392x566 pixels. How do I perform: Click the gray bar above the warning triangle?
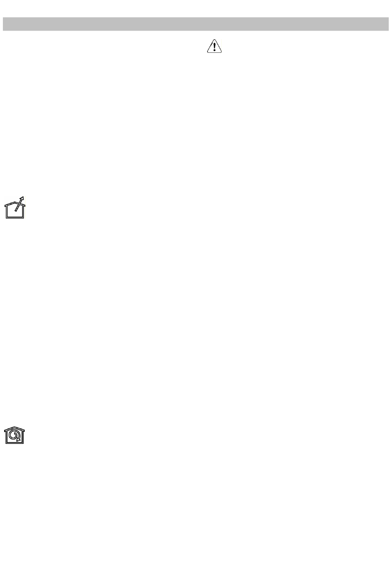(x=214, y=24)
